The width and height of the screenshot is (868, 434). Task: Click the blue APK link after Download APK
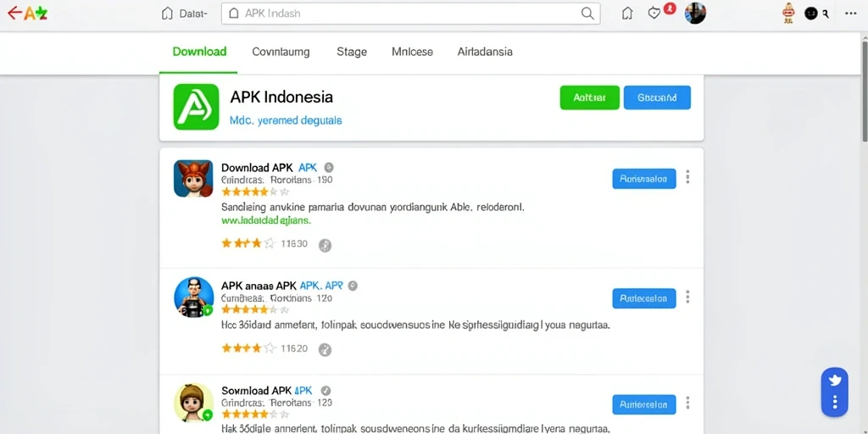coord(308,167)
